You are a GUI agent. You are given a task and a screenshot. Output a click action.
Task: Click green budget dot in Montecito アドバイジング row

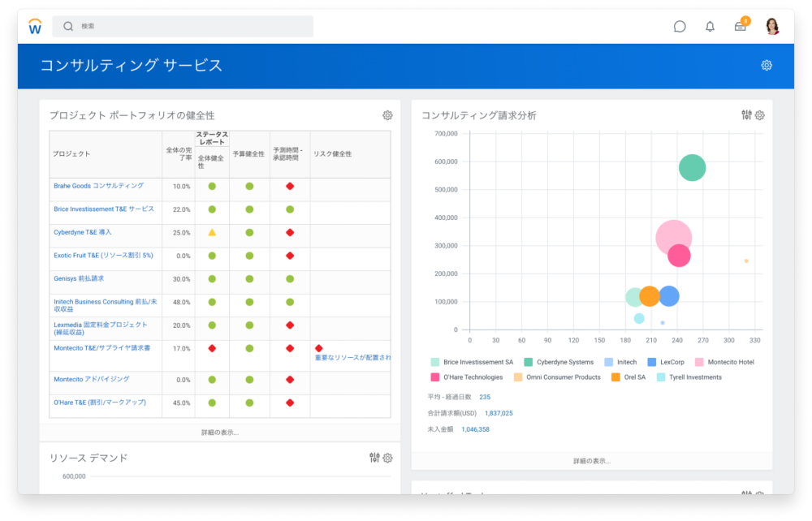(249, 380)
